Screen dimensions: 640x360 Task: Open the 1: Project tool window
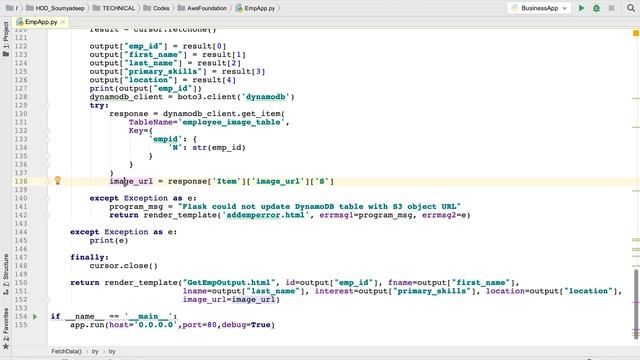pyautogui.click(x=6, y=39)
